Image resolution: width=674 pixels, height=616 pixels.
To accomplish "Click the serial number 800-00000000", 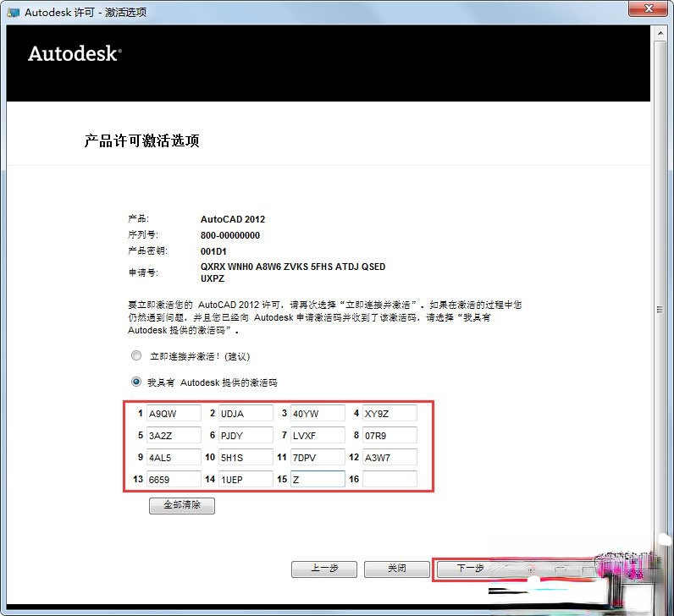I will click(230, 235).
